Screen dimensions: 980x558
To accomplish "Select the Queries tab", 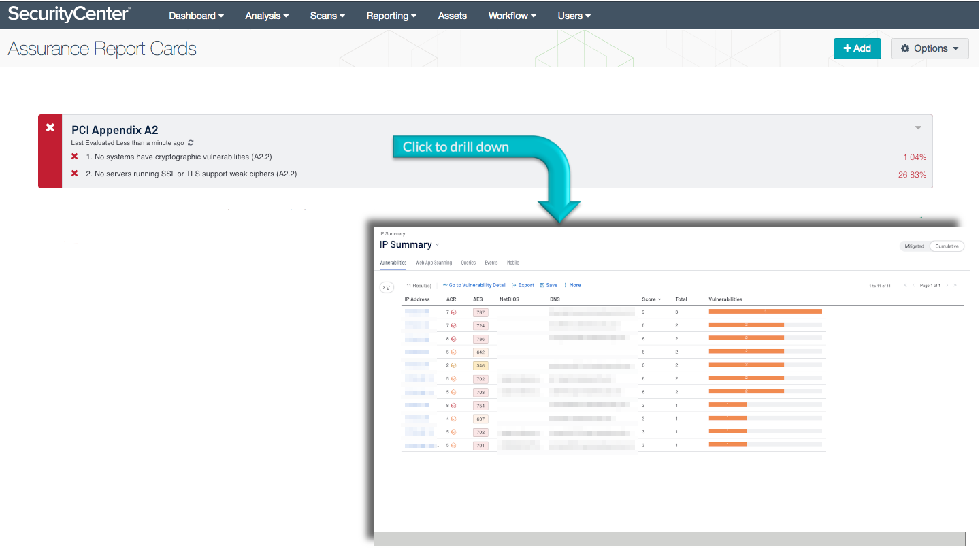I will (468, 263).
